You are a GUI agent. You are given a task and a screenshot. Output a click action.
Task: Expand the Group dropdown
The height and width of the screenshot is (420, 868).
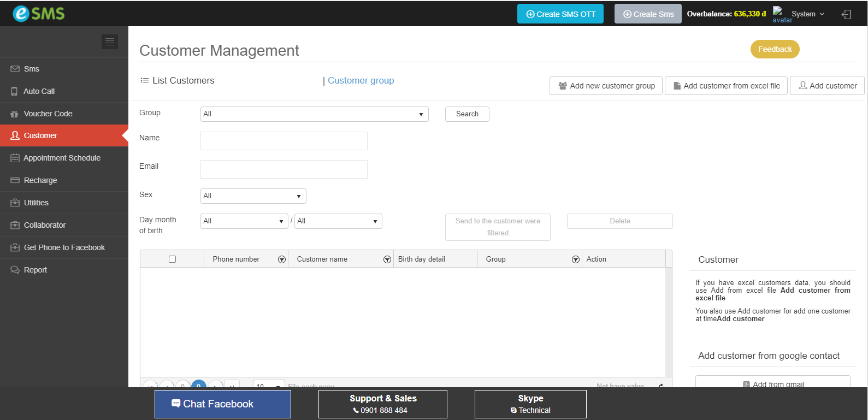(x=314, y=114)
